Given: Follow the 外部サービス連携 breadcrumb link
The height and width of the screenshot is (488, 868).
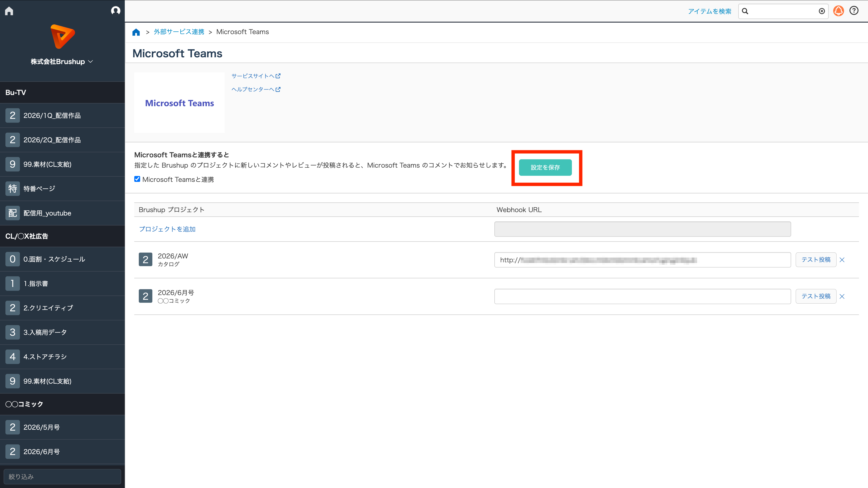Looking at the screenshot, I should click(179, 32).
